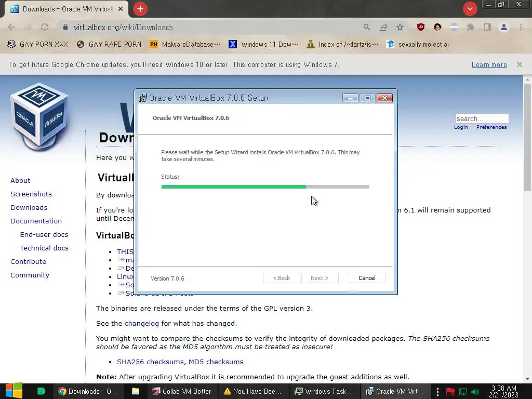
Task: Click the network tray icon
Action: coord(463,392)
